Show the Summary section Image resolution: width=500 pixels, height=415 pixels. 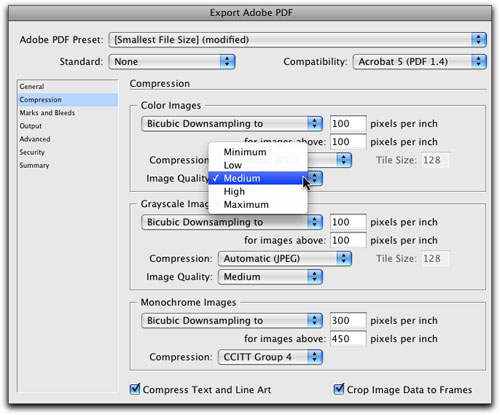pos(68,165)
